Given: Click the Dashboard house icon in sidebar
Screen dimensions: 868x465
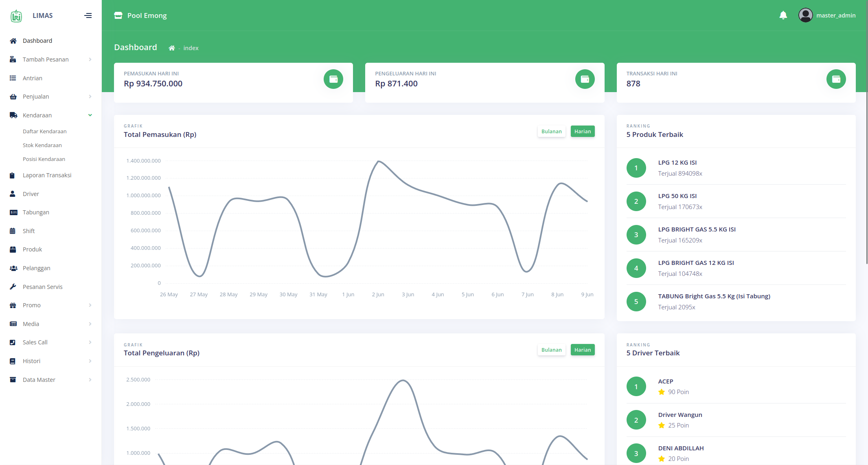Looking at the screenshot, I should (13, 41).
